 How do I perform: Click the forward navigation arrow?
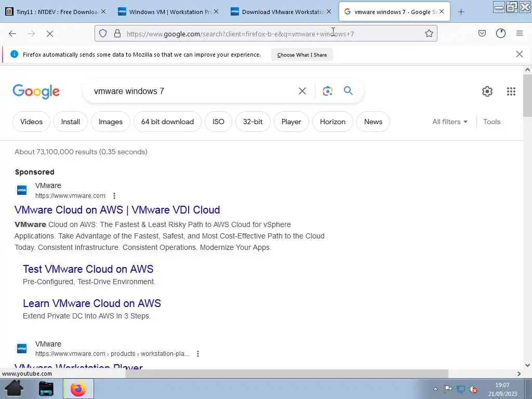click(x=31, y=34)
